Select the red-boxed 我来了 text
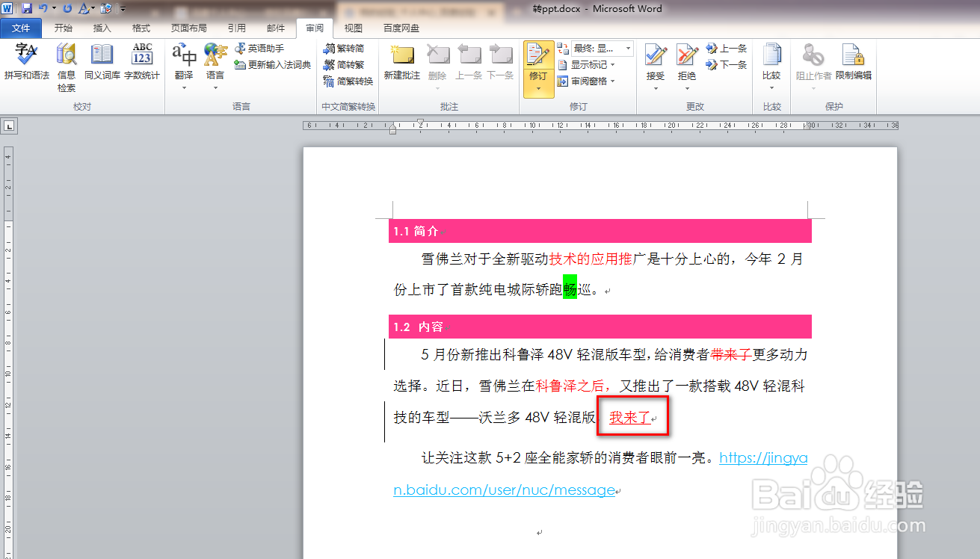This screenshot has height=559, width=980. tap(632, 416)
